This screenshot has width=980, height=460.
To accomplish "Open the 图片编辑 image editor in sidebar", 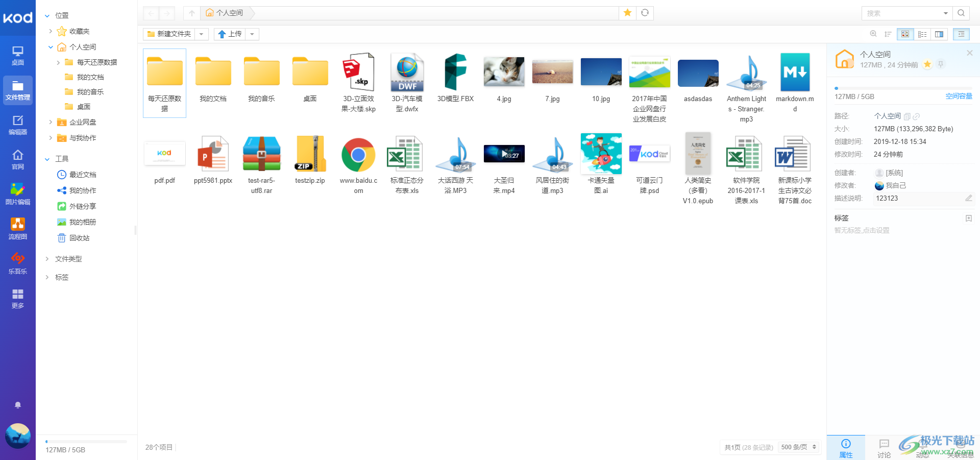I will point(17,194).
